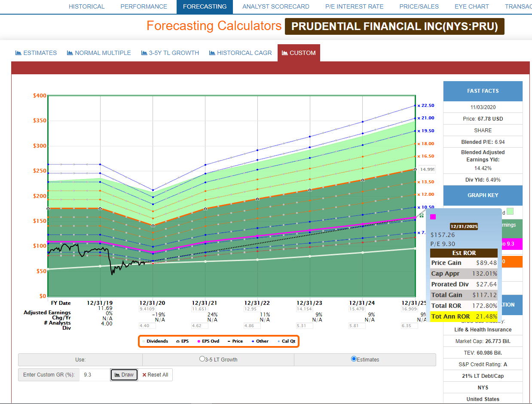Screen dimensions: 532x404
Task: Click the 12/31/21 earnings field 11.651
Action: point(199,309)
